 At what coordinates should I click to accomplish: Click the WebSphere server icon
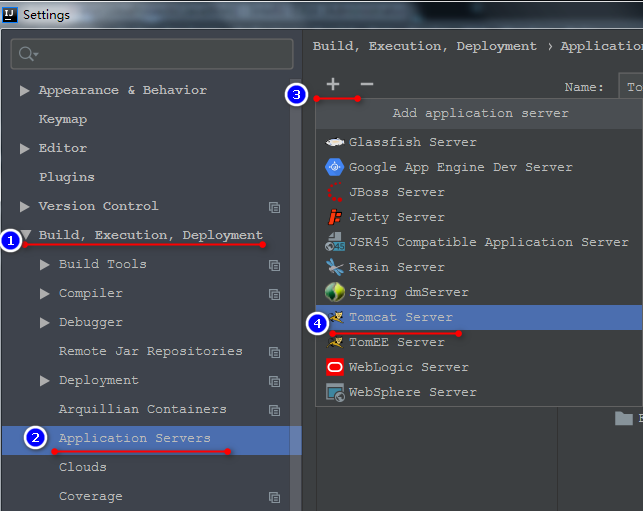click(x=335, y=392)
